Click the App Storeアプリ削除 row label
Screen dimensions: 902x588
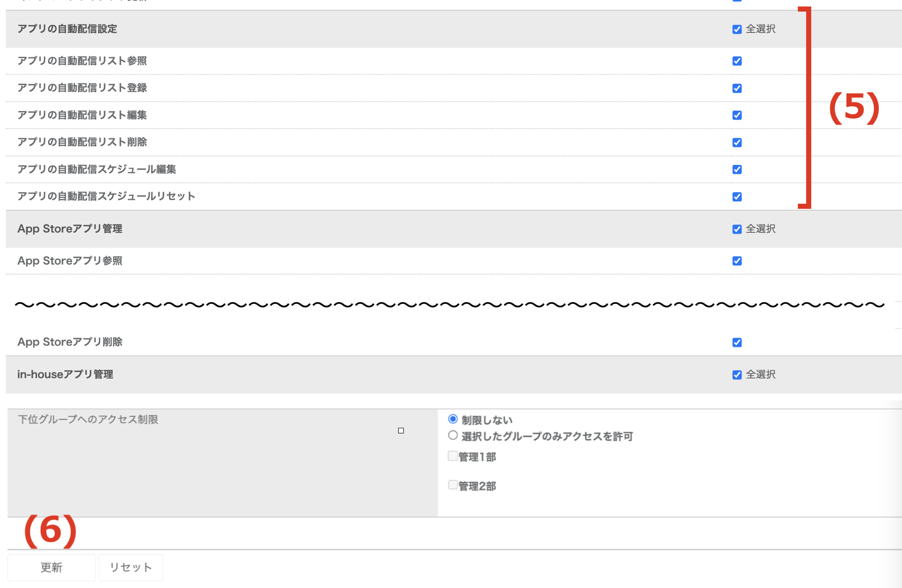coord(70,342)
